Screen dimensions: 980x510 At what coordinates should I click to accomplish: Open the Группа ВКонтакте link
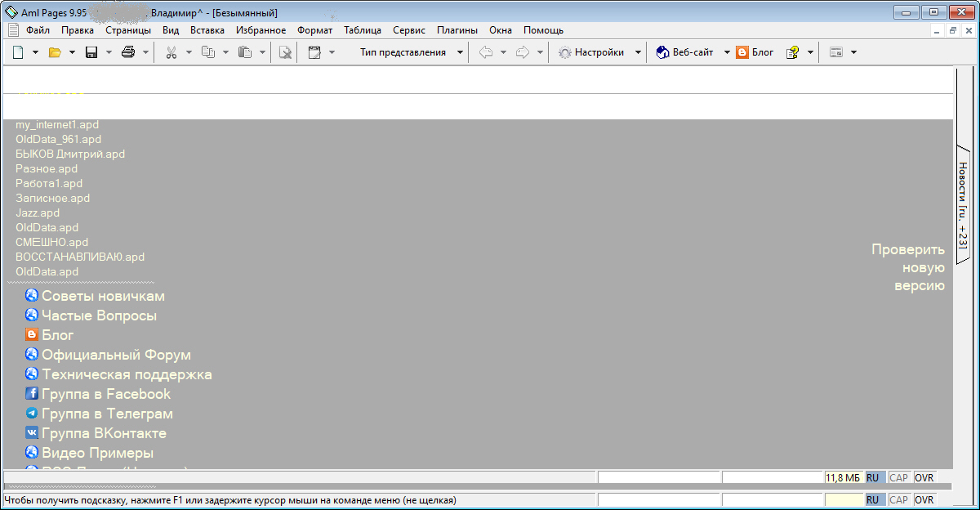(104, 433)
